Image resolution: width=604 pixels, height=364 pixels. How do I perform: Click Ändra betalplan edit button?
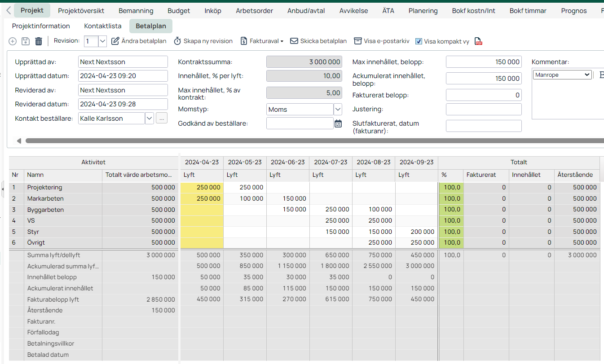click(x=139, y=41)
